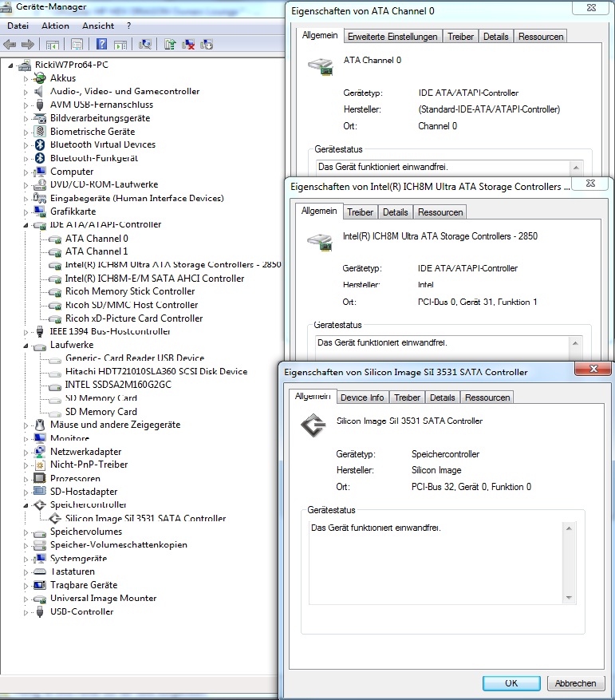The height and width of the screenshot is (700, 615).
Task: Open Details tab in Intel ICH8M dialog
Action: pos(396,212)
